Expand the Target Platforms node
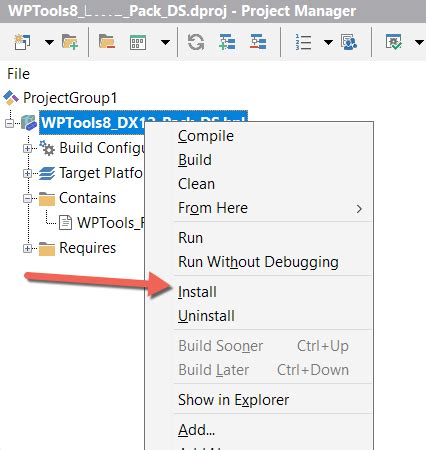The height and width of the screenshot is (450, 426). tap(28, 173)
